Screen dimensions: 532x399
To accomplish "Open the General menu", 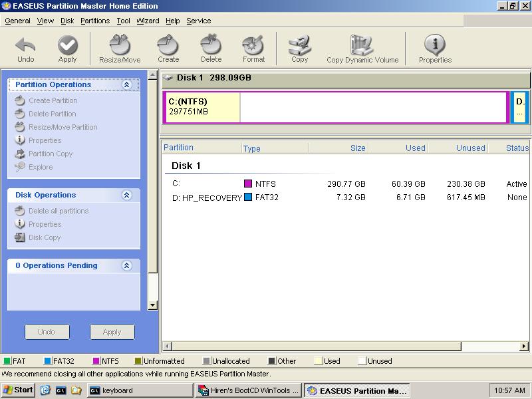I will (x=18, y=21).
